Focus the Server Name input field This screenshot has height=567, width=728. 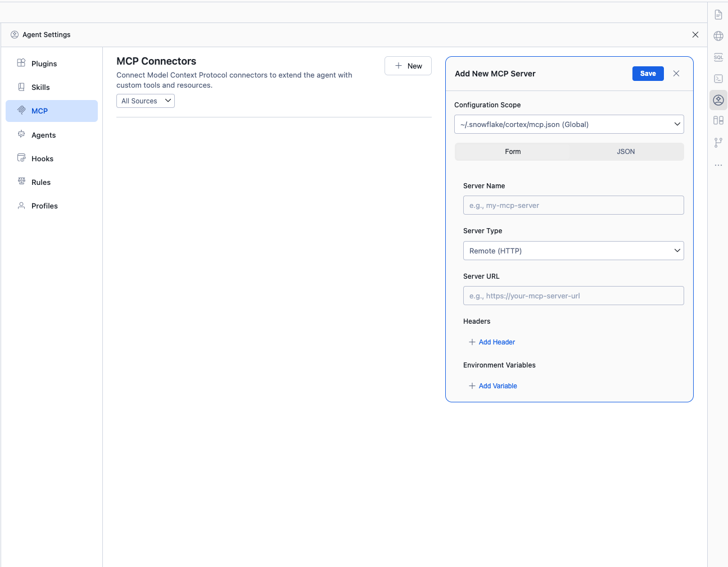point(573,205)
